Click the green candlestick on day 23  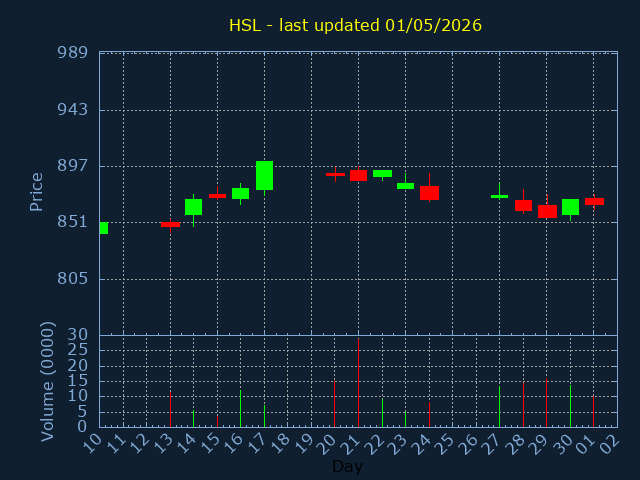tap(405, 186)
